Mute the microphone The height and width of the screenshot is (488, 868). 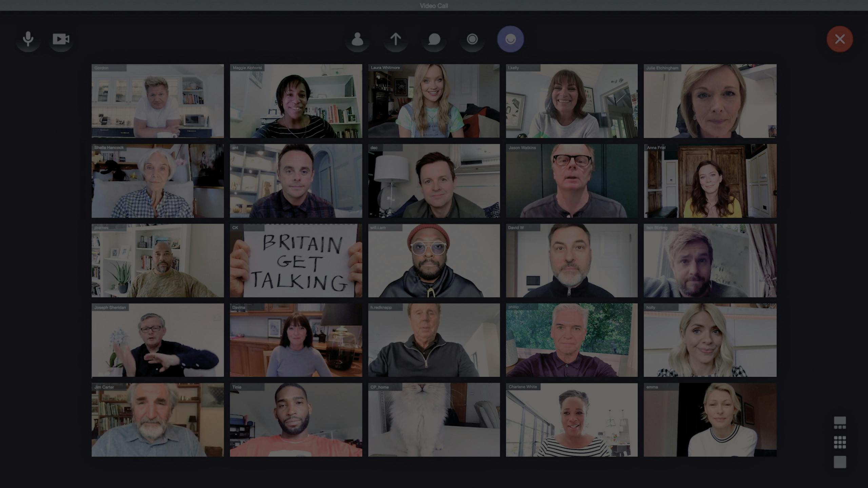tap(28, 39)
